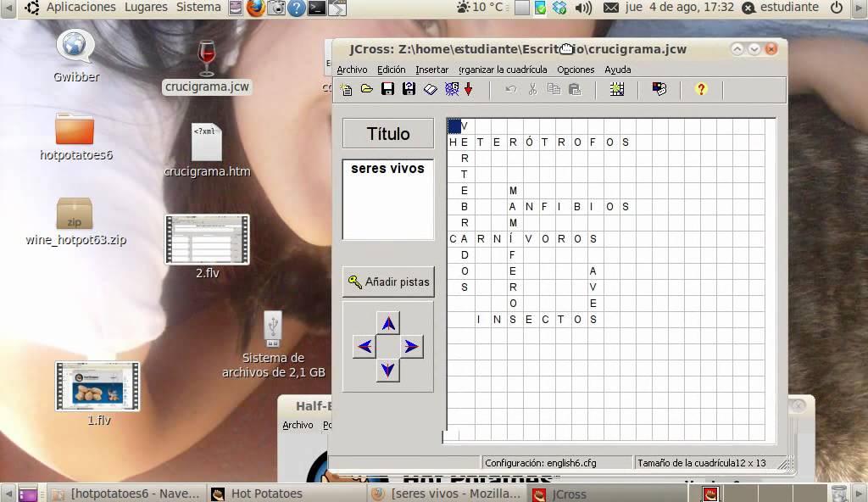Click the Save As floppy icon
The width and height of the screenshot is (868, 502).
point(409,89)
